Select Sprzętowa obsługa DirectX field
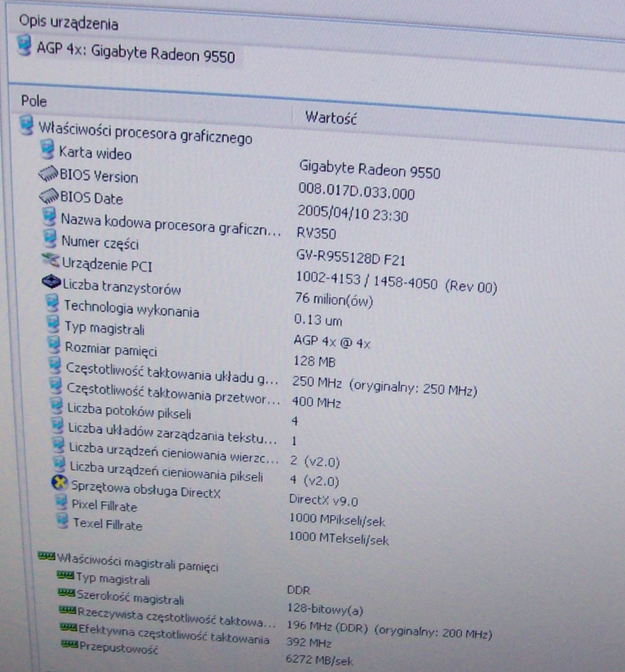The width and height of the screenshot is (625, 672). 146,489
